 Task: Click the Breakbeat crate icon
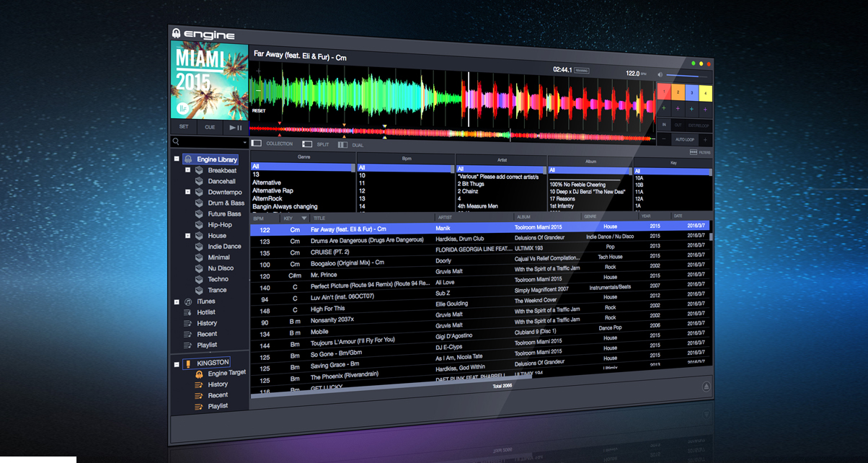[199, 170]
